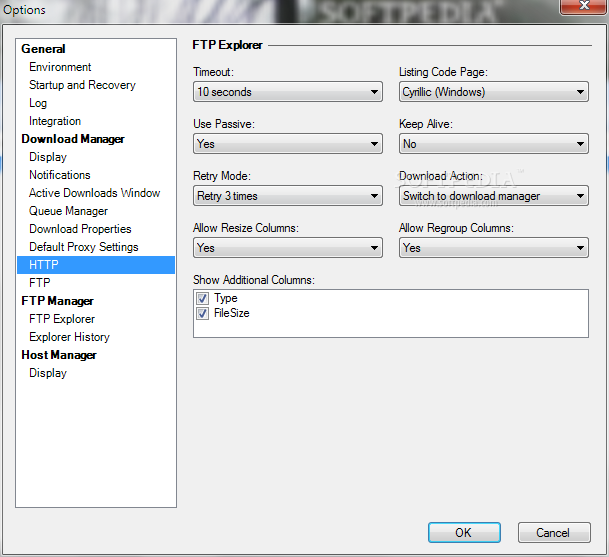609x557 pixels.
Task: Click the FTP Explorer section title
Action: [x=227, y=45]
